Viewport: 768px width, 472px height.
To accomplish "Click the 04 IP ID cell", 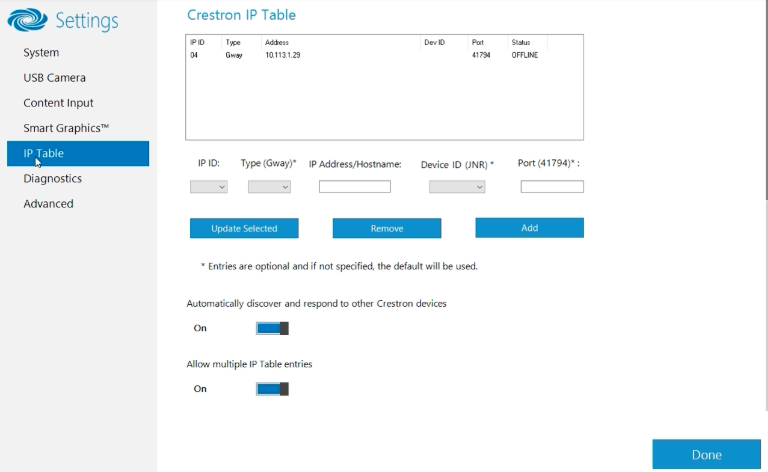I will point(194,55).
